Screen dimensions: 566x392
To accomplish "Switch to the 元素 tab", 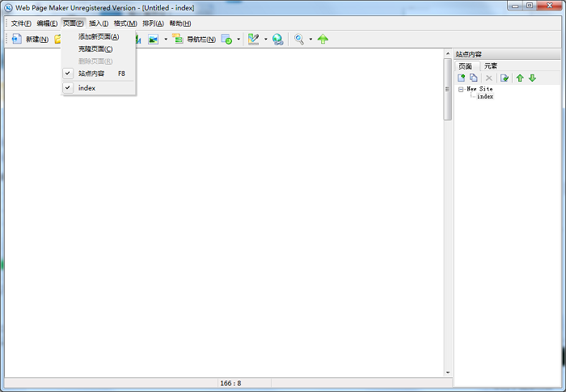I will pyautogui.click(x=491, y=65).
